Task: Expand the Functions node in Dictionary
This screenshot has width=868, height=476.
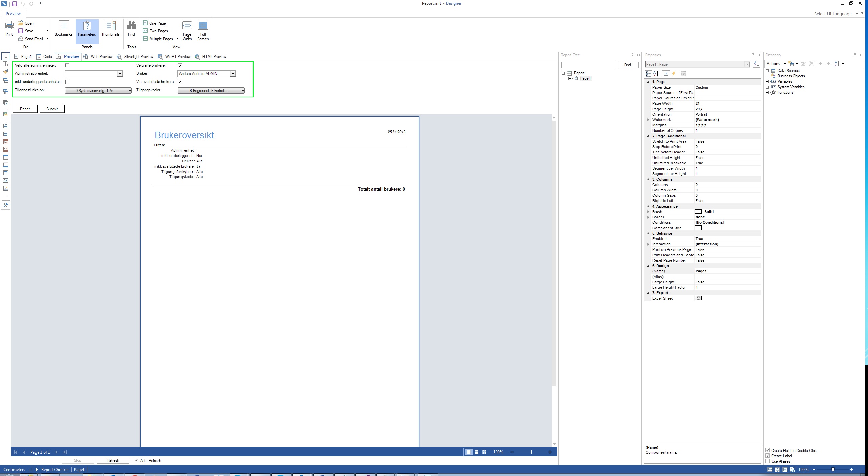Action: tap(767, 92)
